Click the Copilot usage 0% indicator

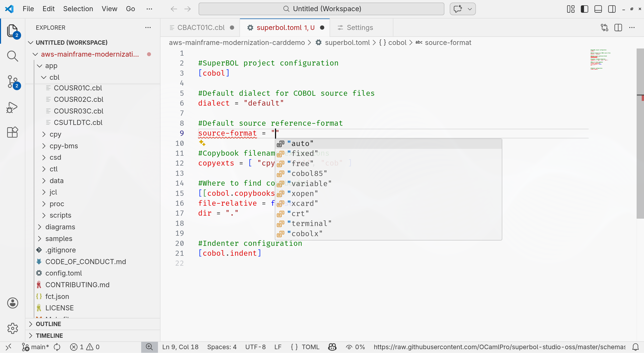pyautogui.click(x=355, y=347)
